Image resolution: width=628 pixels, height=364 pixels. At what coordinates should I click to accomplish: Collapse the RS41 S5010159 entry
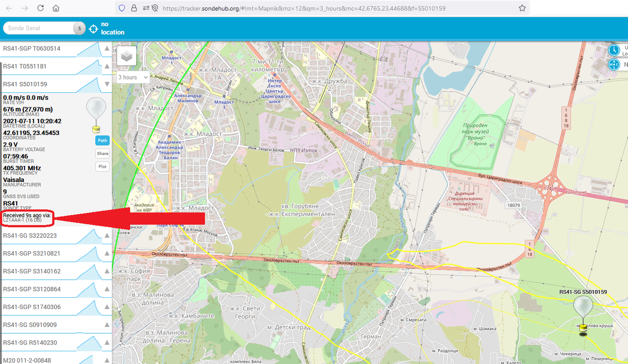point(106,84)
